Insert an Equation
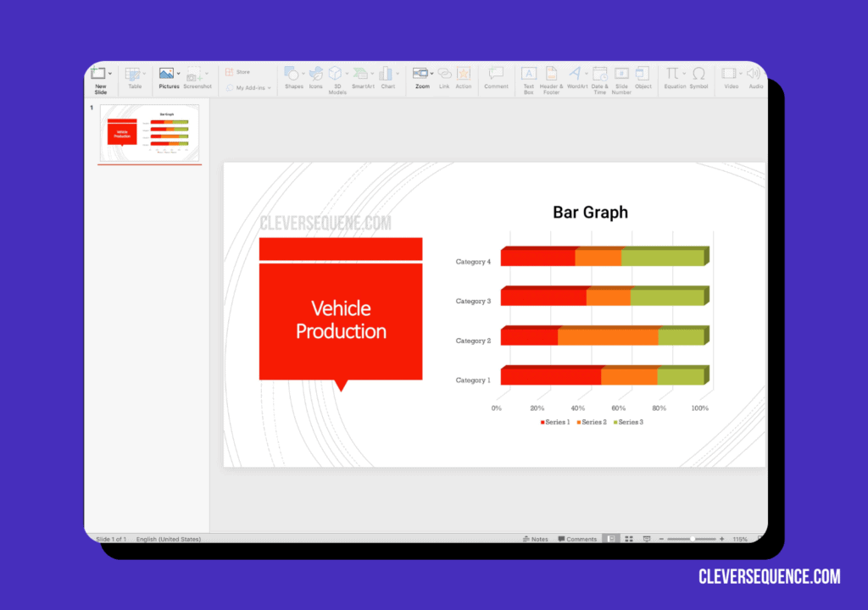Image resolution: width=868 pixels, height=610 pixels. click(x=675, y=79)
